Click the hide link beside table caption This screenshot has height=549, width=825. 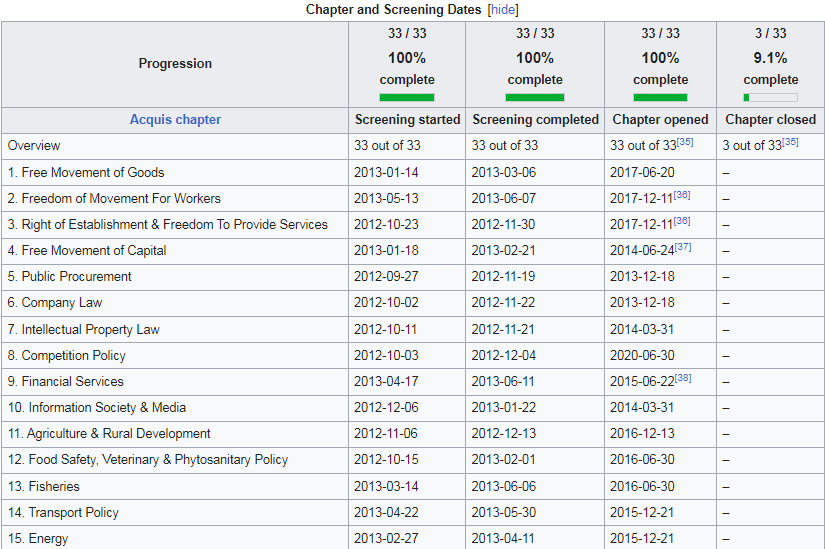tap(503, 9)
